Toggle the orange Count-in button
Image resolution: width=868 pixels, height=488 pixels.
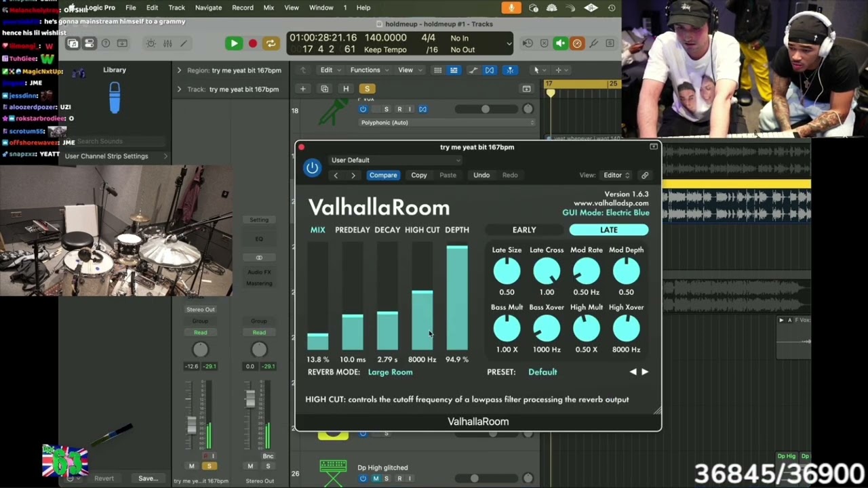576,43
